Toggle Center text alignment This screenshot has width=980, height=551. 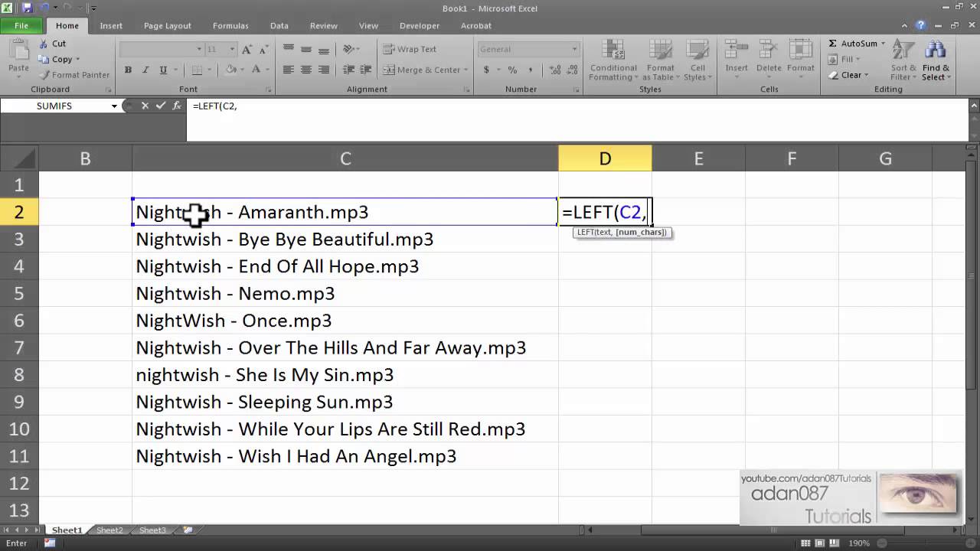[306, 70]
